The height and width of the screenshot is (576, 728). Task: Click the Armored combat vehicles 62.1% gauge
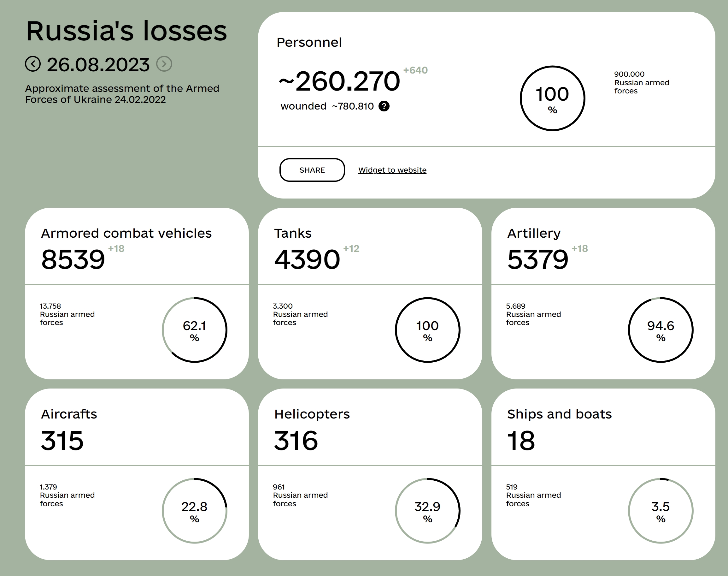point(195,330)
